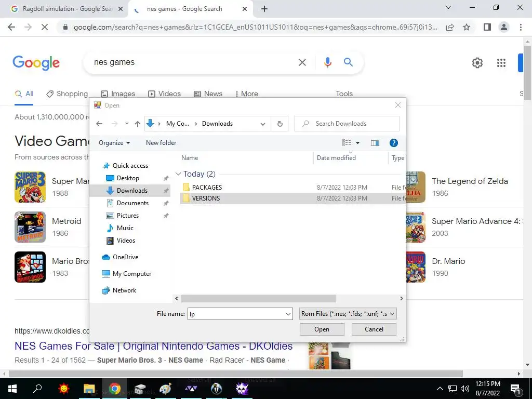Open The Legend of Zelda result
Viewport: 532px width, 399px height.
[470, 181]
